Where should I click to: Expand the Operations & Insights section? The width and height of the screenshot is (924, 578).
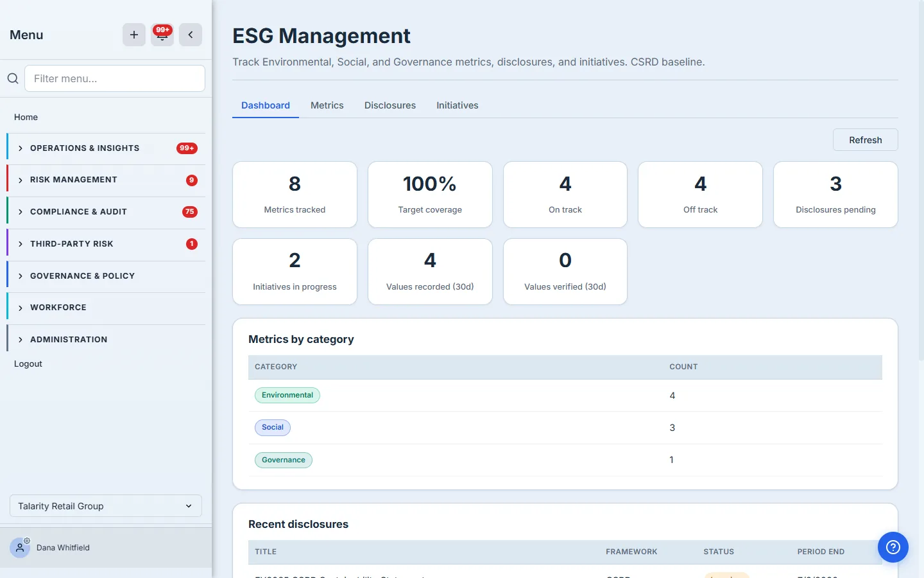coord(106,148)
